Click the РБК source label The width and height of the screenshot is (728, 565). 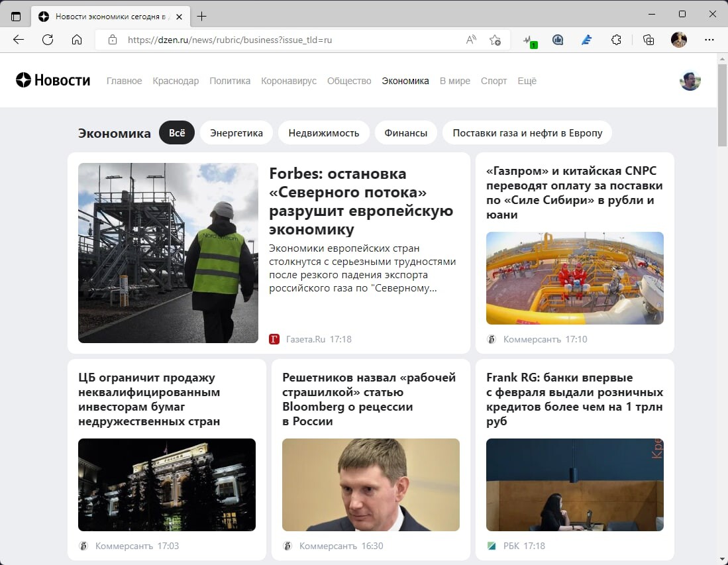[x=511, y=546]
